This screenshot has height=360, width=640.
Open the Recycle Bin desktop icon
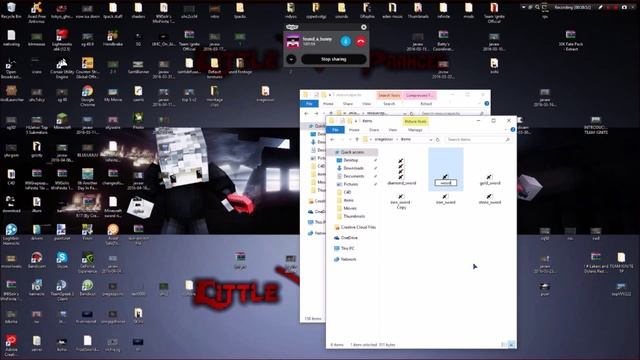click(11, 10)
